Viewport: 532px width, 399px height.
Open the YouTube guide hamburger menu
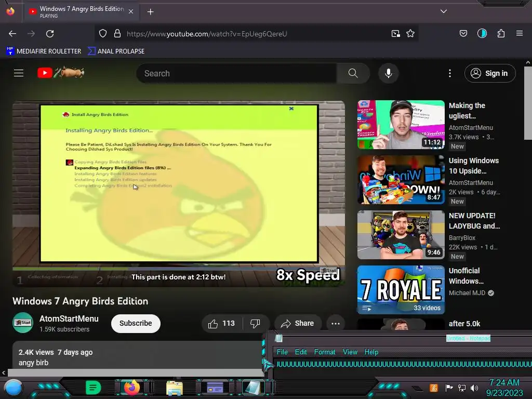click(x=19, y=73)
